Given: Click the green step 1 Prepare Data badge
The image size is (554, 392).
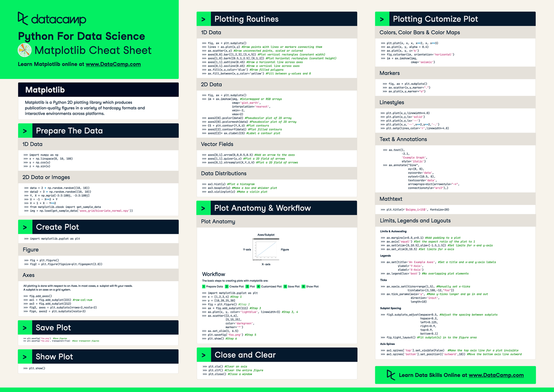Looking at the screenshot, I should [204, 286].
